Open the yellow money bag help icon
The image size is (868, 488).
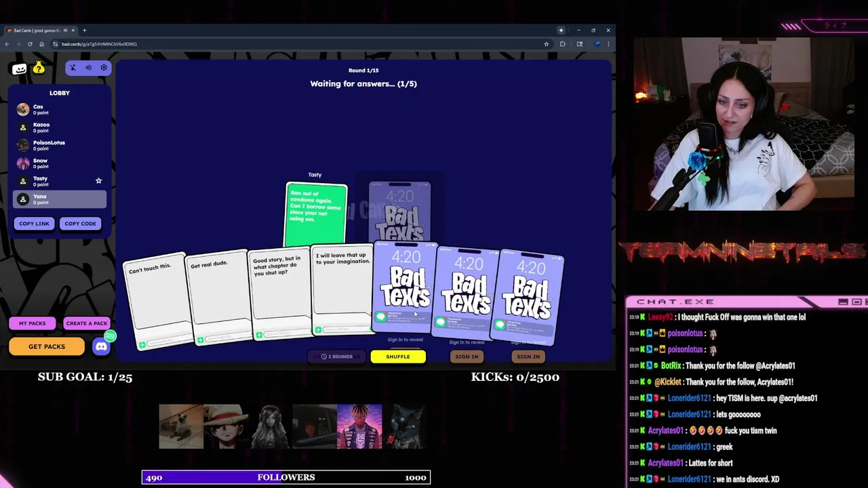(x=39, y=67)
